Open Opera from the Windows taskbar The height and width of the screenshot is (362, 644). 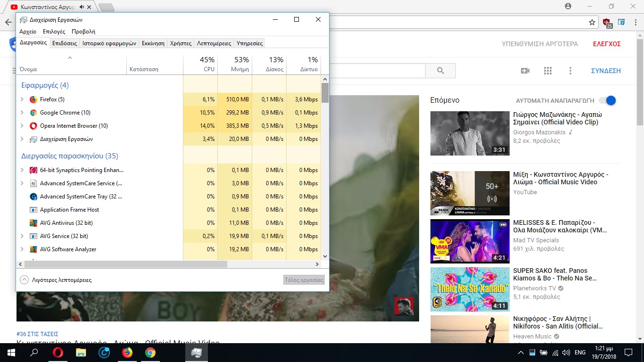pos(58,353)
